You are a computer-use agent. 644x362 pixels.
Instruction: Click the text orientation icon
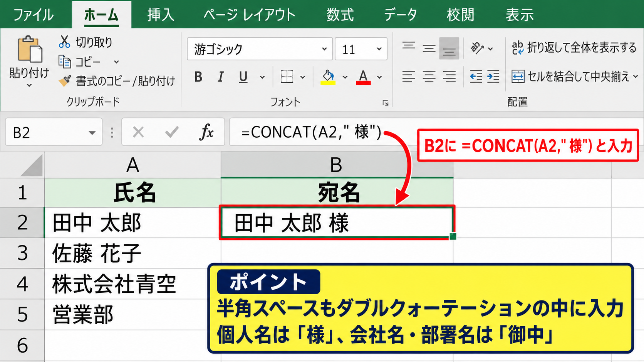pyautogui.click(x=477, y=48)
